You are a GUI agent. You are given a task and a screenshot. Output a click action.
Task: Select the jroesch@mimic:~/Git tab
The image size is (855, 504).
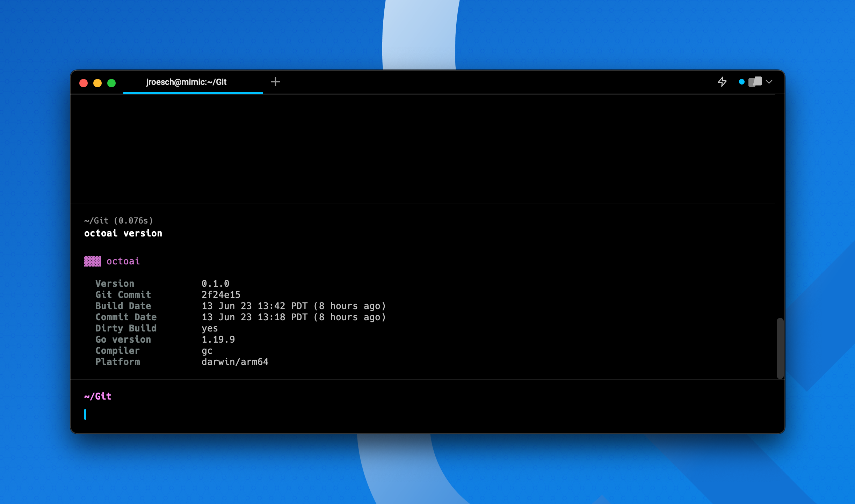[x=186, y=82]
